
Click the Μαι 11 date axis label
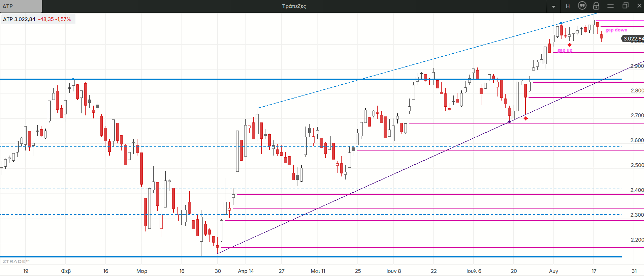click(318, 271)
